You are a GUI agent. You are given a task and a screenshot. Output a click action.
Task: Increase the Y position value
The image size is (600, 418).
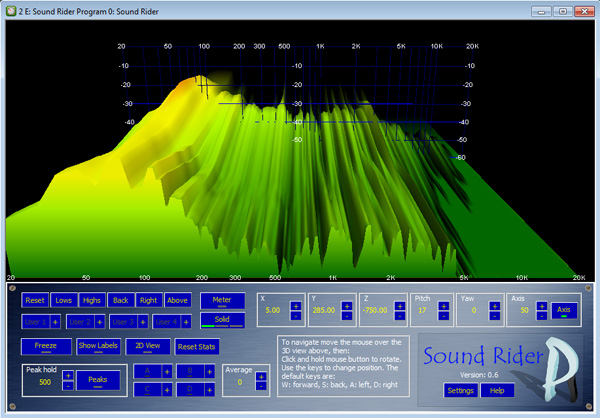(x=347, y=306)
